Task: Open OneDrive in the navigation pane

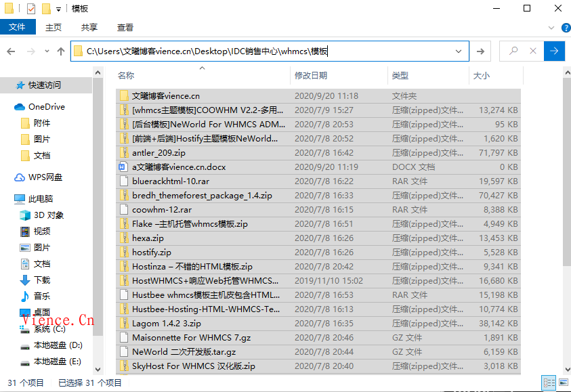Action: (46, 107)
